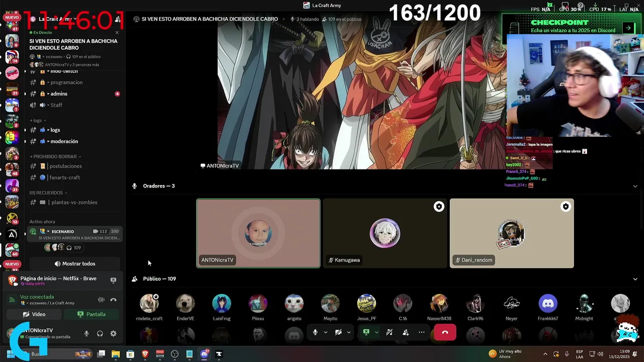This screenshot has width=644, height=362.
Task: Select Kamugawa speaker tile
Action: coord(385,233)
